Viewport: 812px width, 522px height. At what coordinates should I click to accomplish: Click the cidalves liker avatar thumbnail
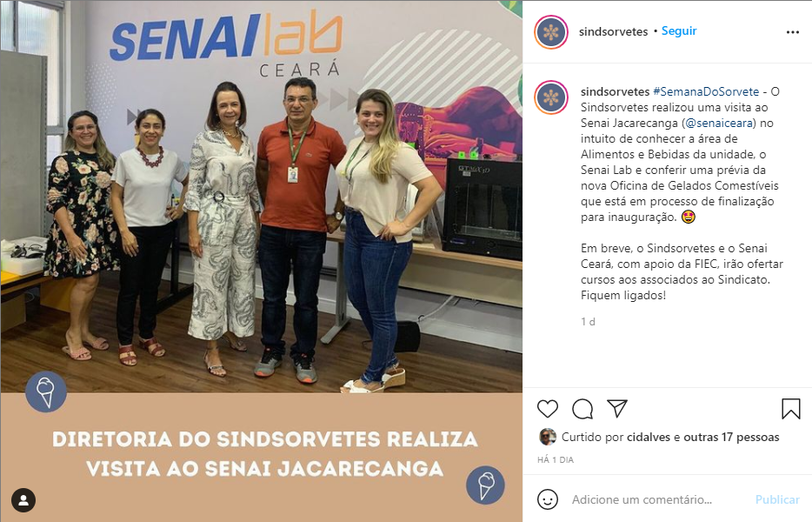[x=548, y=437]
